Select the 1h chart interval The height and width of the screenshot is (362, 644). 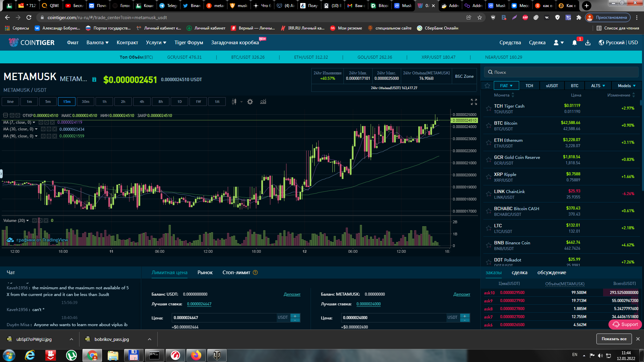(104, 102)
